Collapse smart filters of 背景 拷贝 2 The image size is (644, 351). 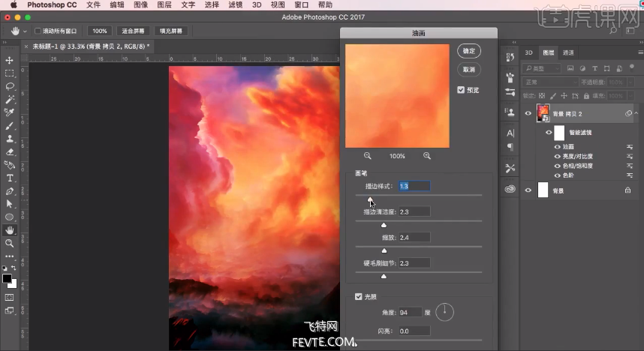636,113
